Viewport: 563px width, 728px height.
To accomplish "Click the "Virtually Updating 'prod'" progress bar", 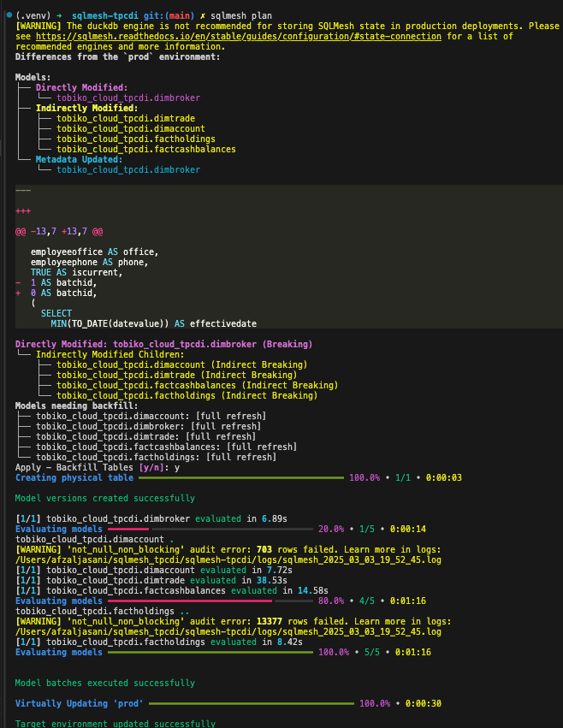I will click(252, 703).
